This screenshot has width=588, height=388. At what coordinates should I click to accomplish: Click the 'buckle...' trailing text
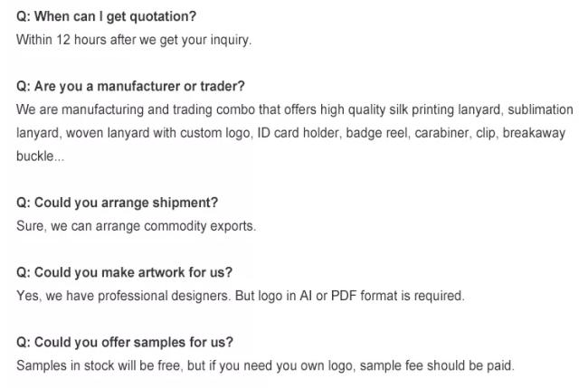coord(40,156)
